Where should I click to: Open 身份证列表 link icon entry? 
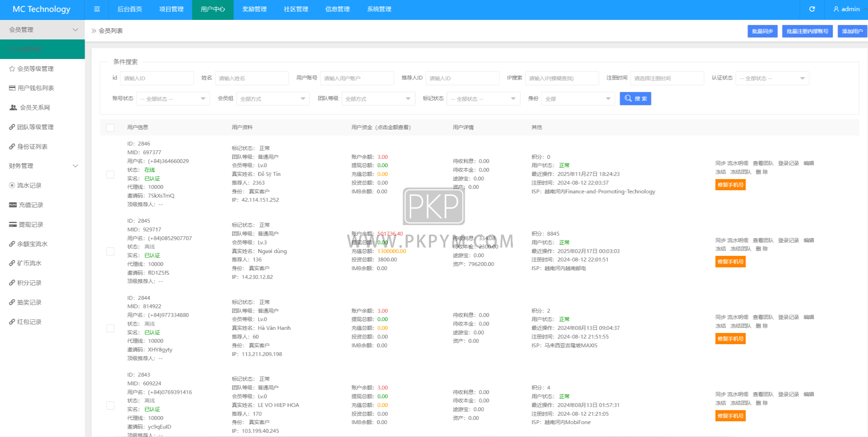pyautogui.click(x=12, y=147)
